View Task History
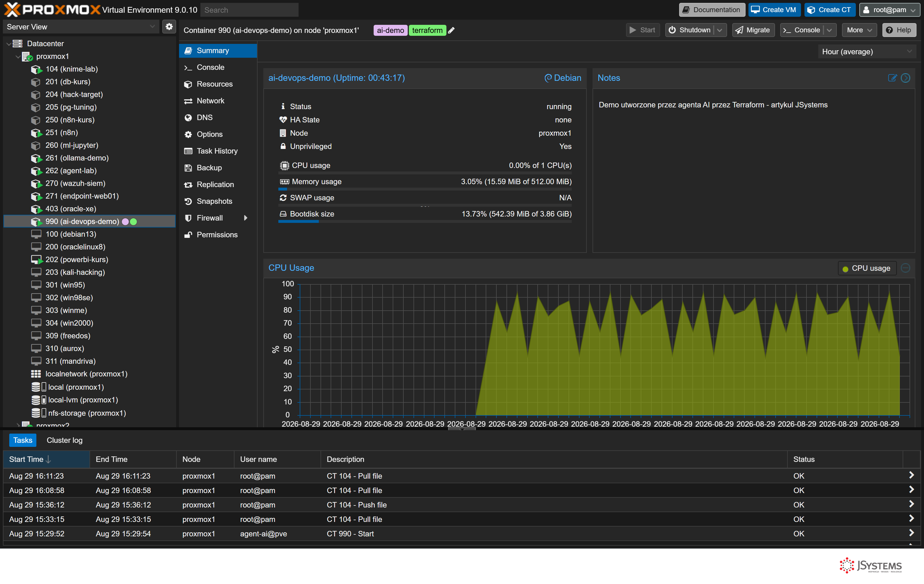This screenshot has width=924, height=584. (217, 151)
